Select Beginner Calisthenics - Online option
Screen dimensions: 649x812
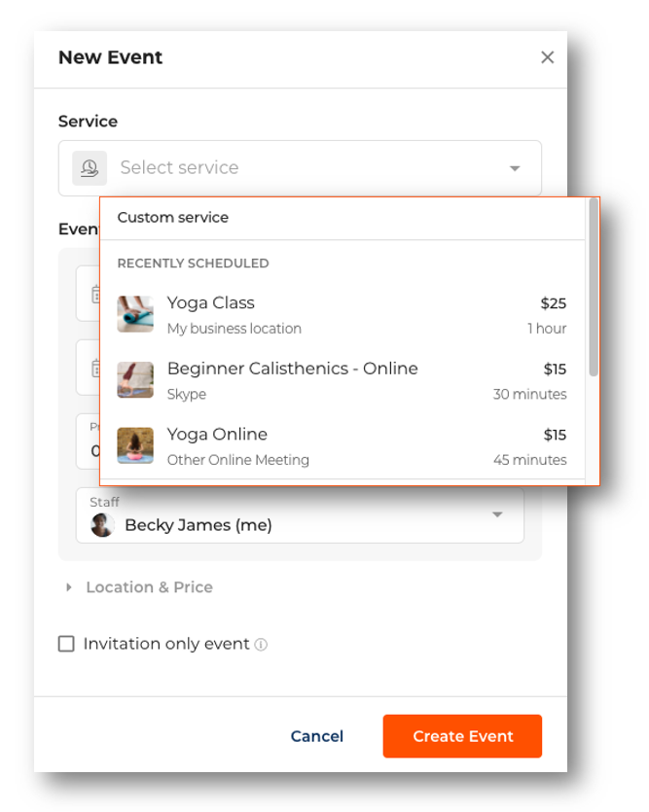341,380
